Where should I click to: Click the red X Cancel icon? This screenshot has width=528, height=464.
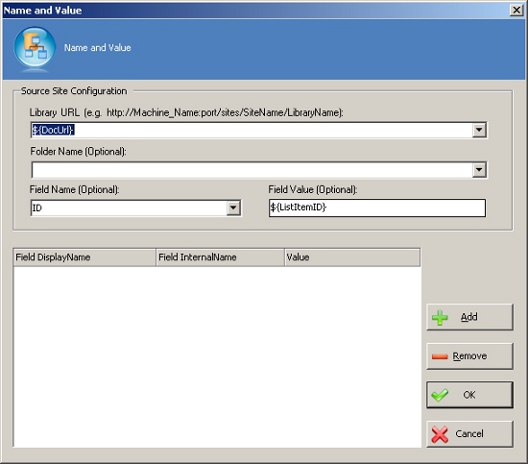coord(440,434)
